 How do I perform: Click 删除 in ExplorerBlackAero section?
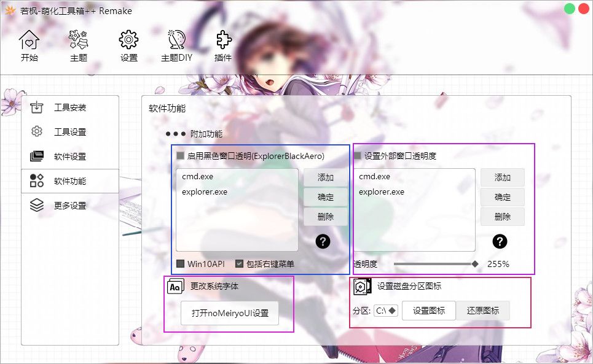point(326,217)
